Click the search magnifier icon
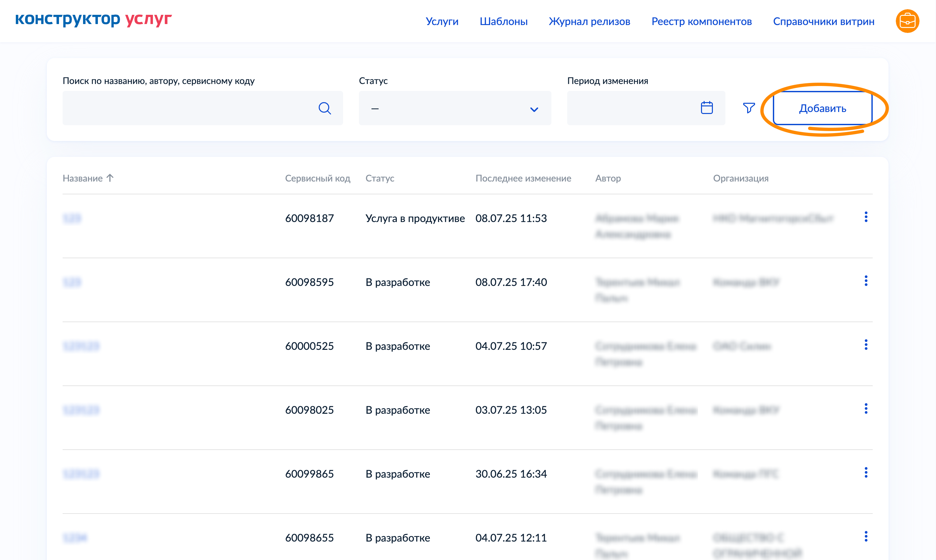 click(x=325, y=108)
